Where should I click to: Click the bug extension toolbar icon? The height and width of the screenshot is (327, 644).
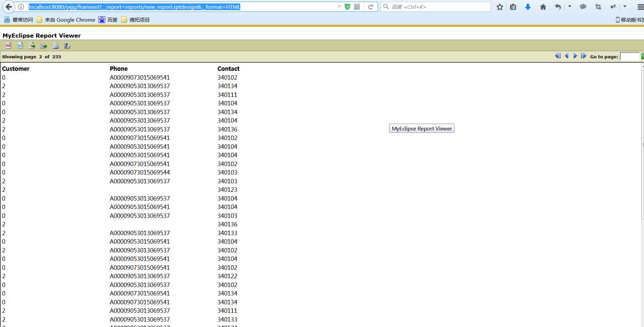coord(613,7)
